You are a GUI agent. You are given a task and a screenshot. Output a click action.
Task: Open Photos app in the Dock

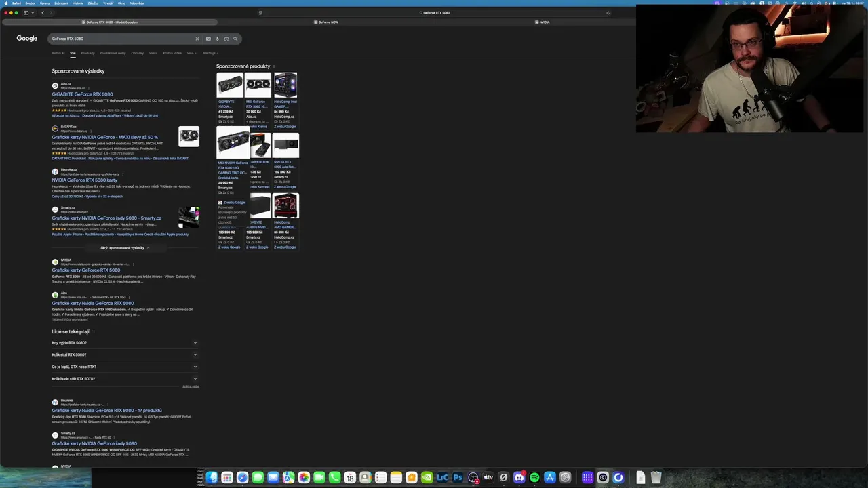tap(304, 478)
